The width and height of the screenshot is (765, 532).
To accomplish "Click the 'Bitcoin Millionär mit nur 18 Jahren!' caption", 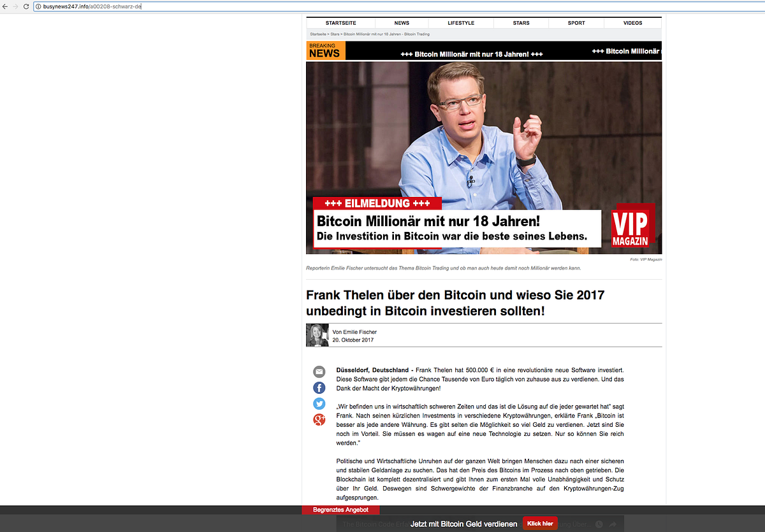I will point(428,222).
